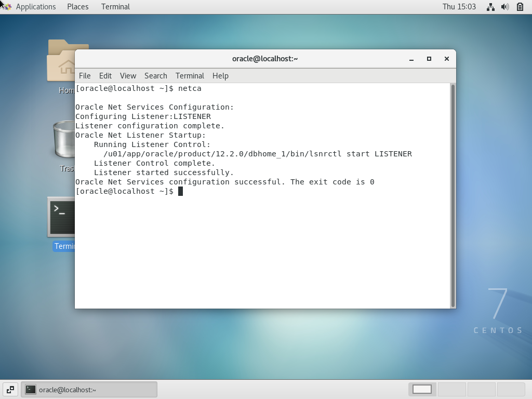Click the oracle@localhost taskbar window button

click(x=89, y=390)
